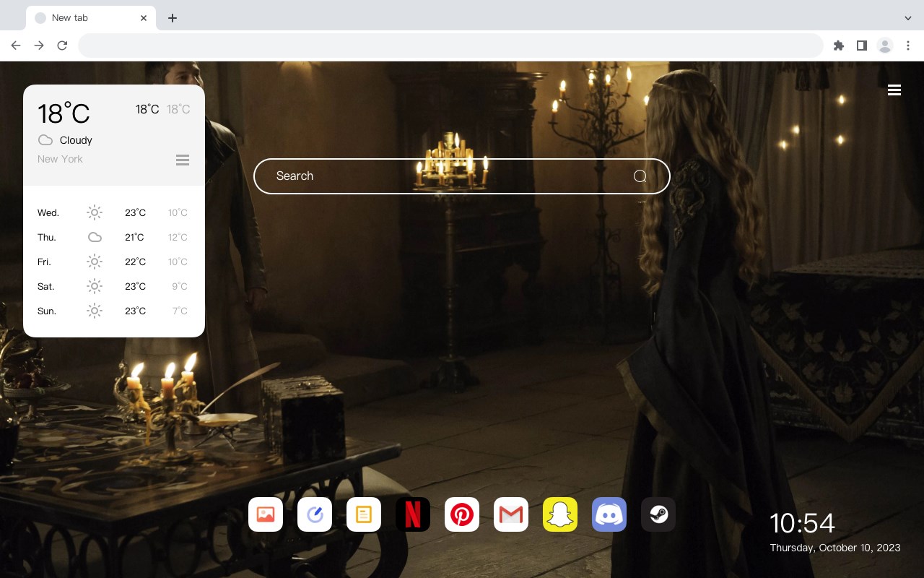The image size is (924, 578).
Task: Expand the tab search chevron
Action: (x=908, y=18)
